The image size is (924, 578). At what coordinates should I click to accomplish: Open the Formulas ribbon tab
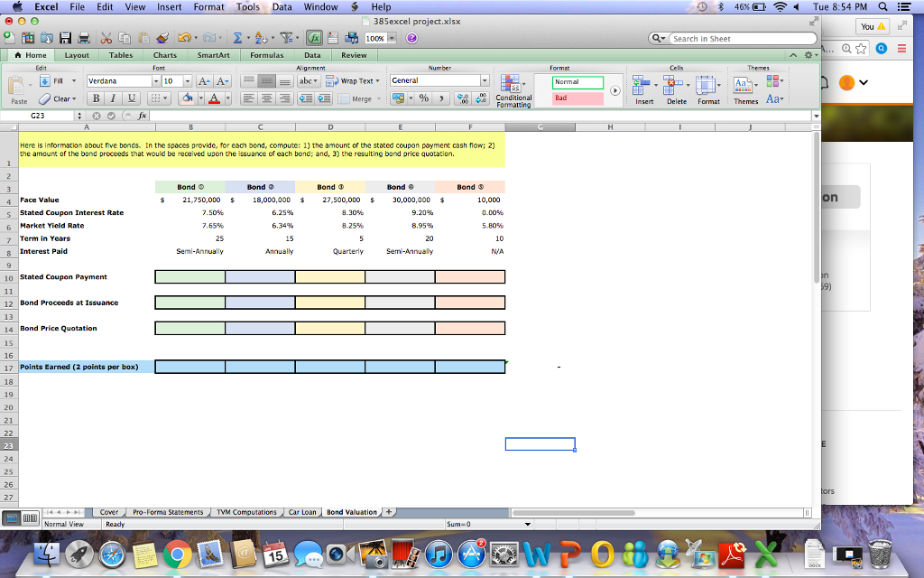click(x=266, y=55)
